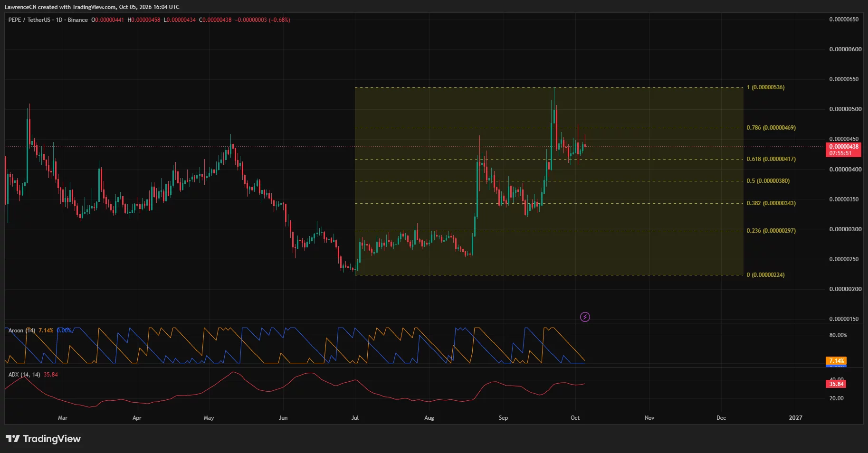
Task: Click the Jun label on time axis
Action: [x=283, y=418]
